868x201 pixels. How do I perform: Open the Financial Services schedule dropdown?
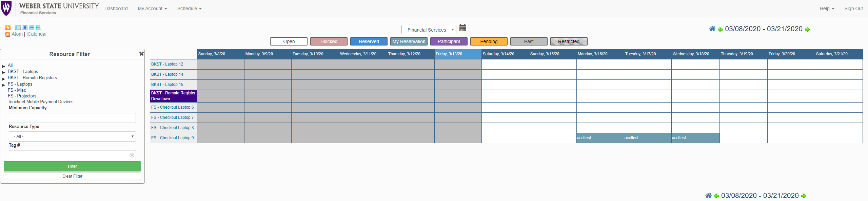pos(429,30)
